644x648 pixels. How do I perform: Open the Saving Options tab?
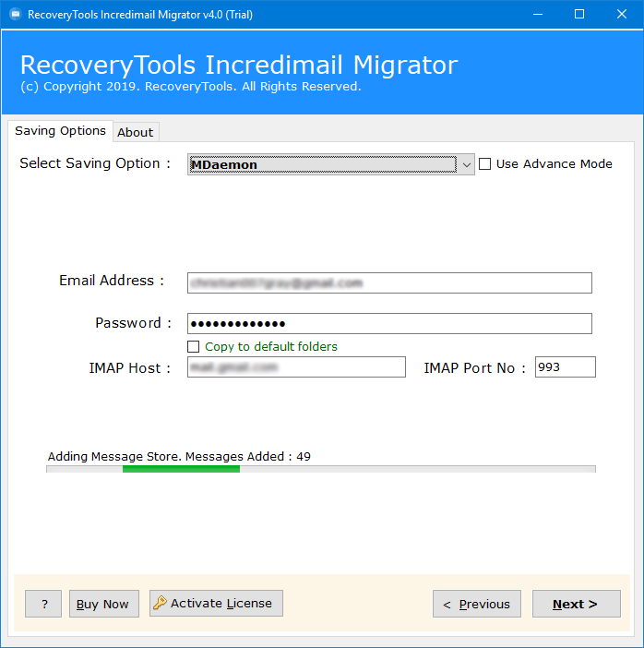[60, 131]
